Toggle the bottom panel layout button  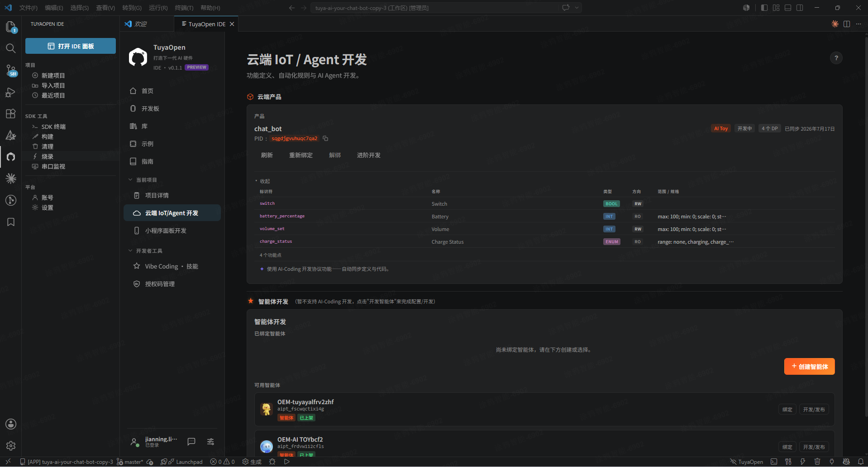click(x=788, y=8)
